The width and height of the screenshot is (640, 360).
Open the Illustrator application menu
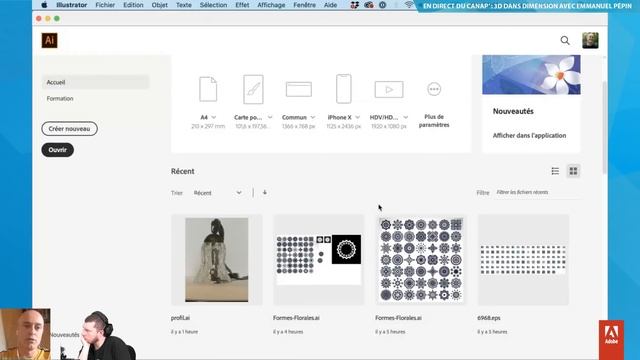71,5
